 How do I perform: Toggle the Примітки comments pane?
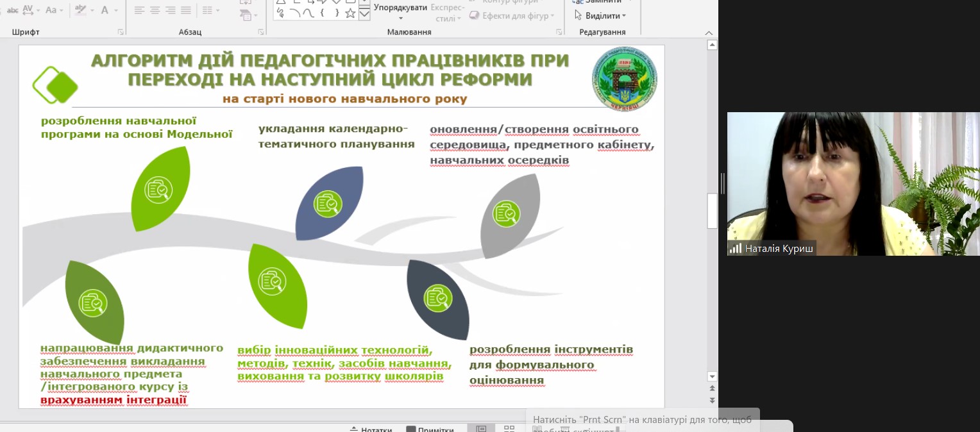[430, 429]
